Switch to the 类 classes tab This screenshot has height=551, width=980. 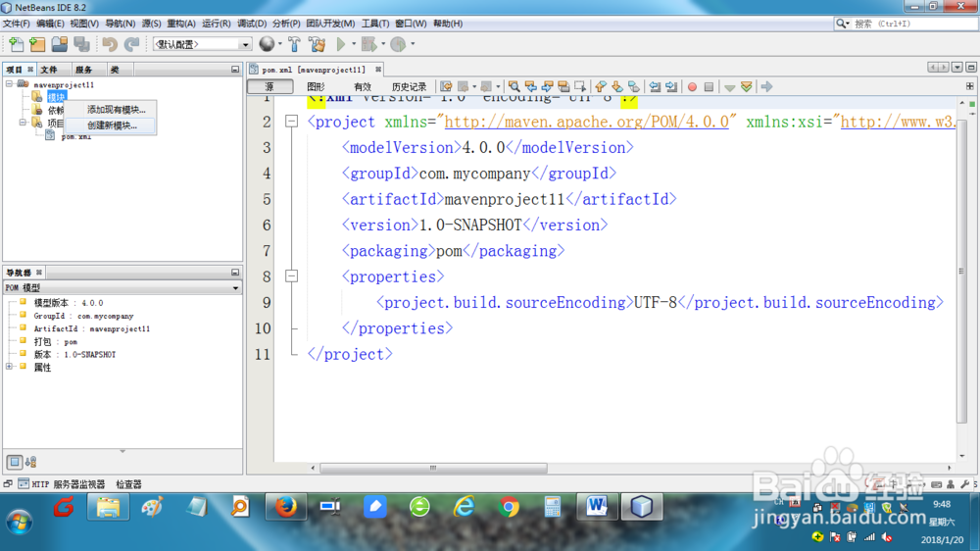pos(115,70)
